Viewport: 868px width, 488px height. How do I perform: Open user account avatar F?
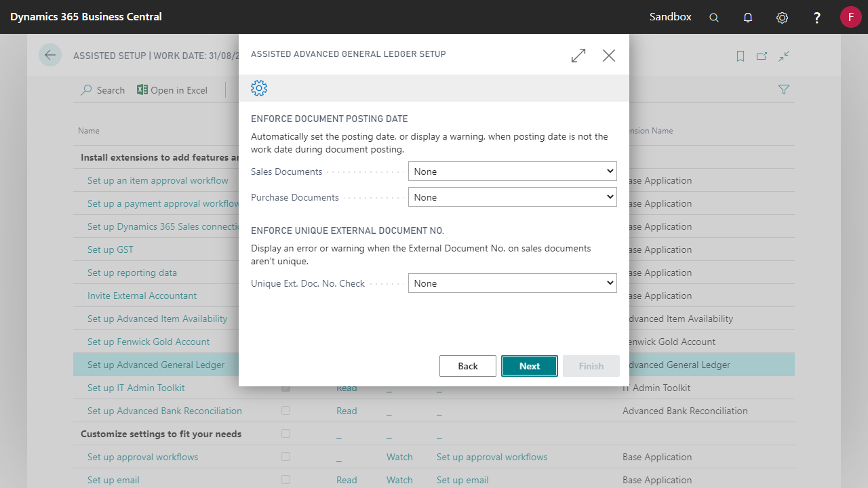851,17
